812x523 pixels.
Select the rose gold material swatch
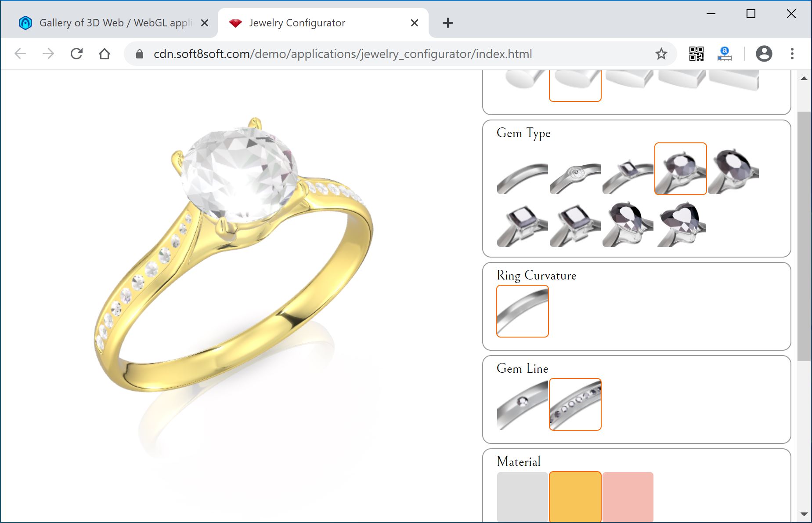click(x=628, y=497)
